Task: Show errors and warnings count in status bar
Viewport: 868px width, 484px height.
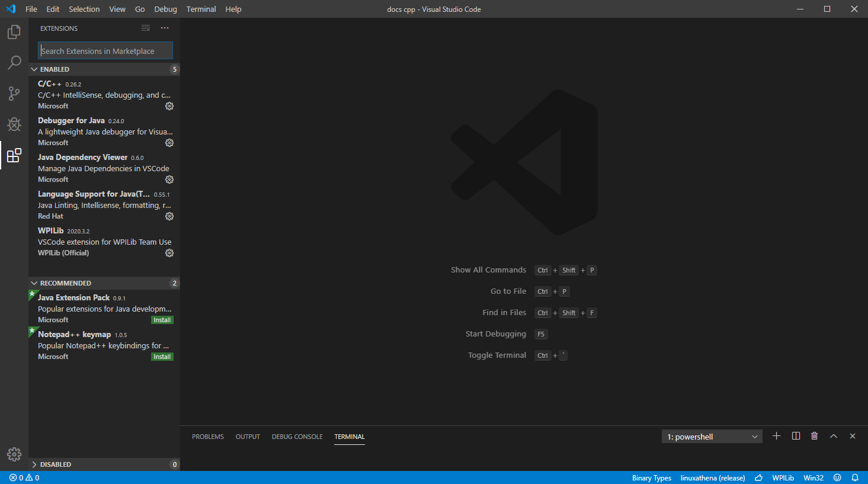Action: click(24, 477)
